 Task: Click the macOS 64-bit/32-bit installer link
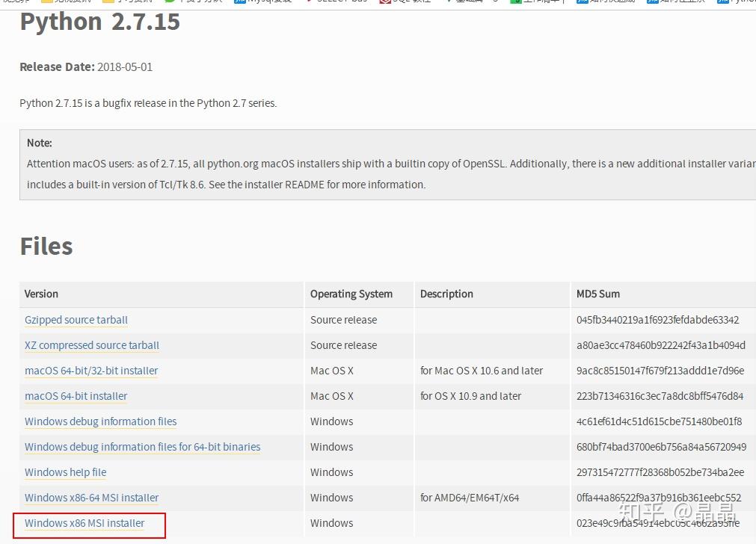click(91, 371)
